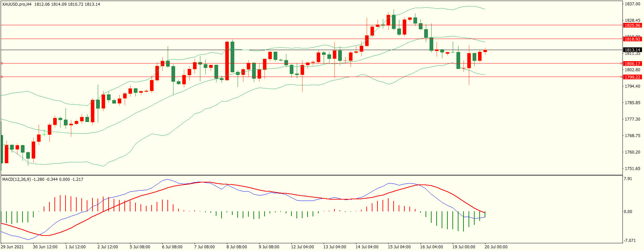Image resolution: width=644 pixels, height=251 pixels.
Task: Click the 1751.65 price axis value
Action: coord(632,169)
